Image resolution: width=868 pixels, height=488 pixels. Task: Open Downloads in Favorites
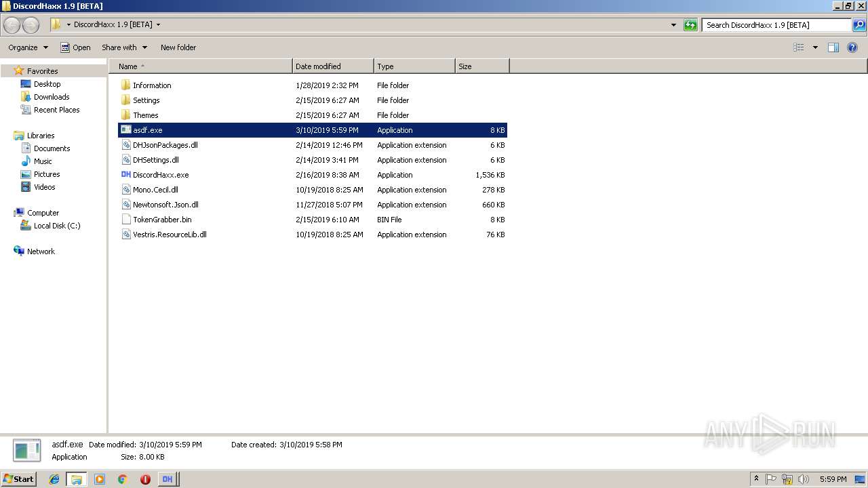(52, 97)
